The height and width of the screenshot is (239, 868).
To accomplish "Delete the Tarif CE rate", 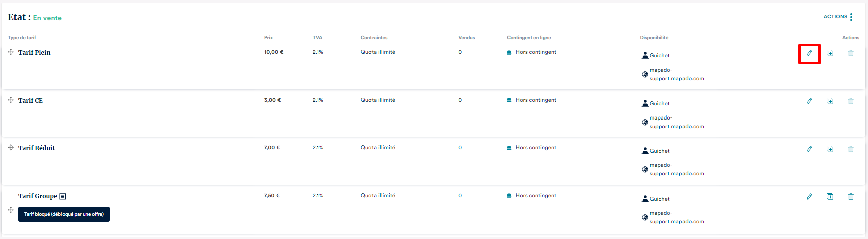I will [x=851, y=101].
